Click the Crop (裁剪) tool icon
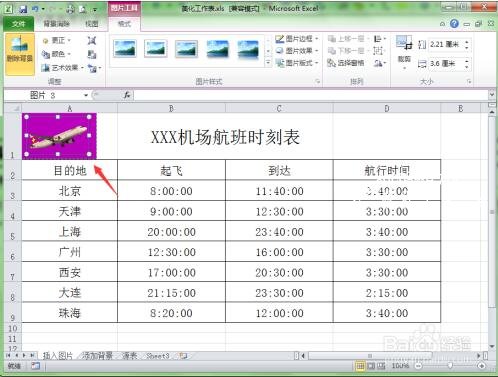498x377 pixels. (404, 43)
